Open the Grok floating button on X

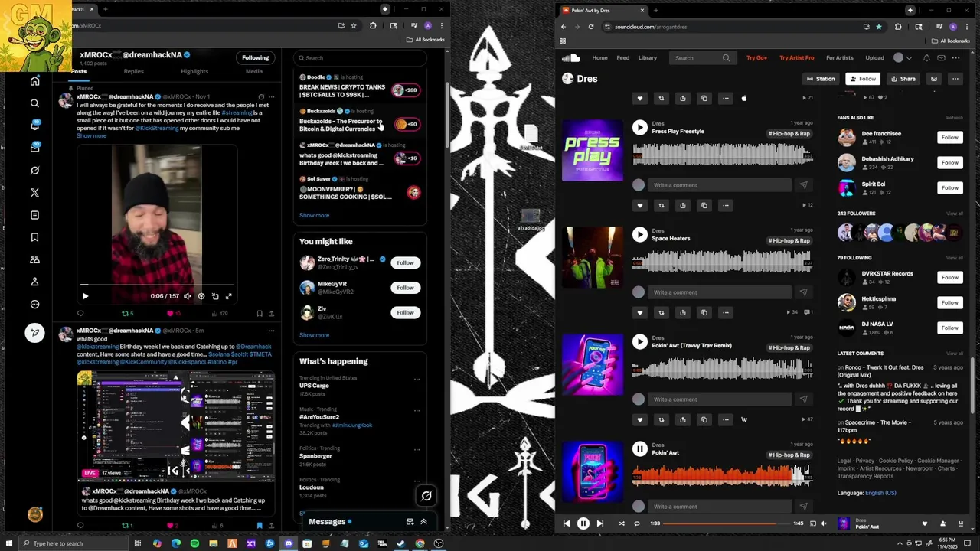coord(426,496)
